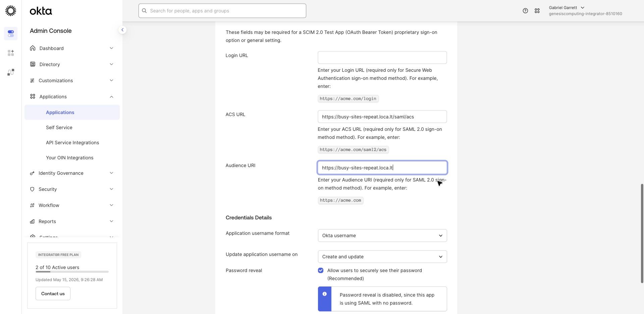Collapse the Applications menu chevron
644x314 pixels.
coord(111,97)
